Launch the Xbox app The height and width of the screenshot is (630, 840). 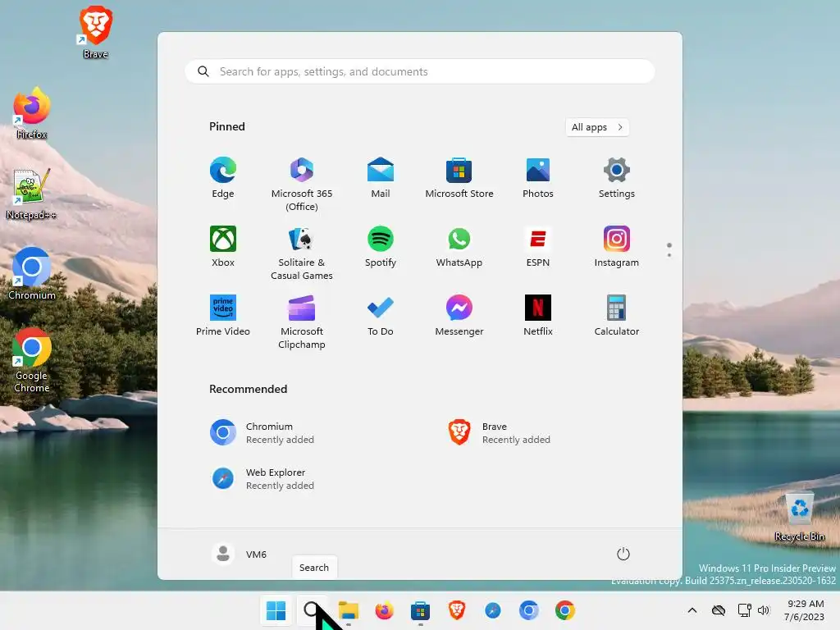pos(223,247)
